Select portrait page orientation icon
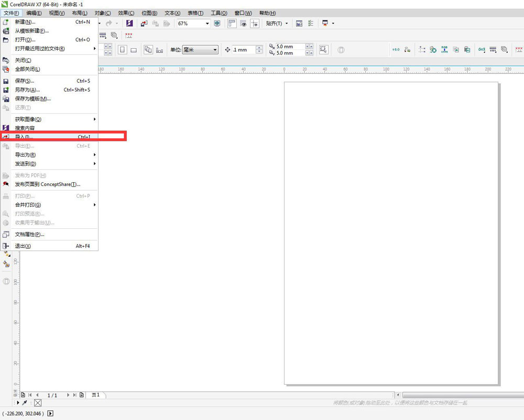Viewport: 524px width, 420px height. [x=123, y=50]
